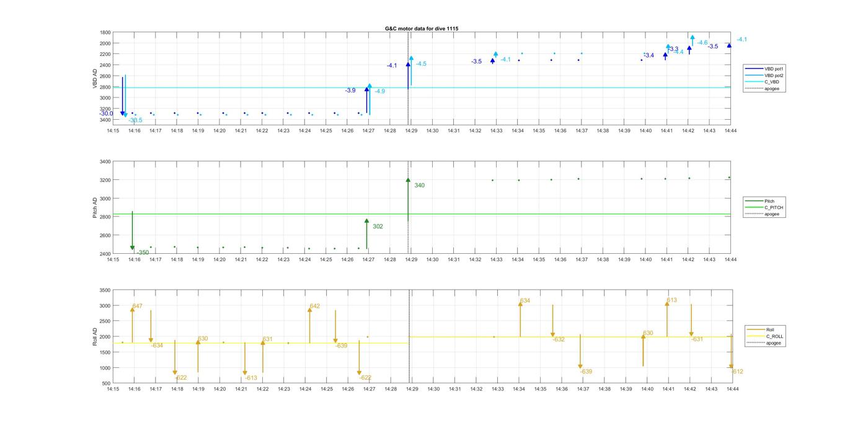
Task: Click the '-634' roll data label
Action: tap(157, 345)
